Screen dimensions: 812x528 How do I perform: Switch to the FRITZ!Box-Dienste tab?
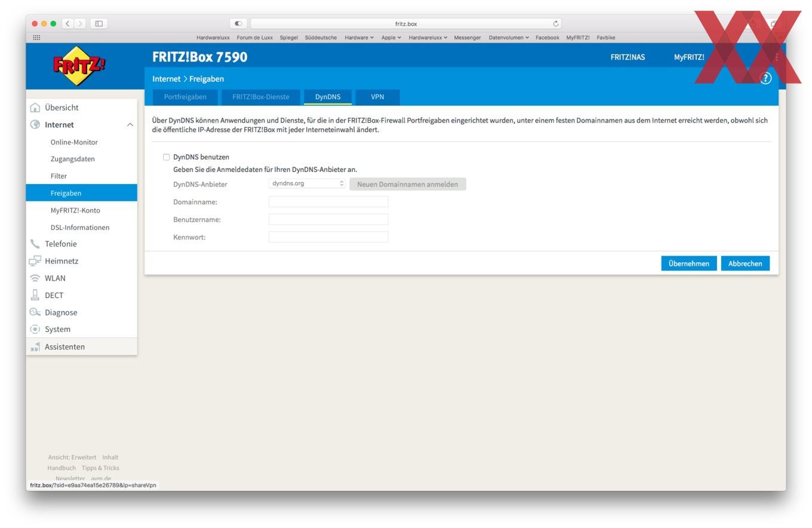pos(260,97)
